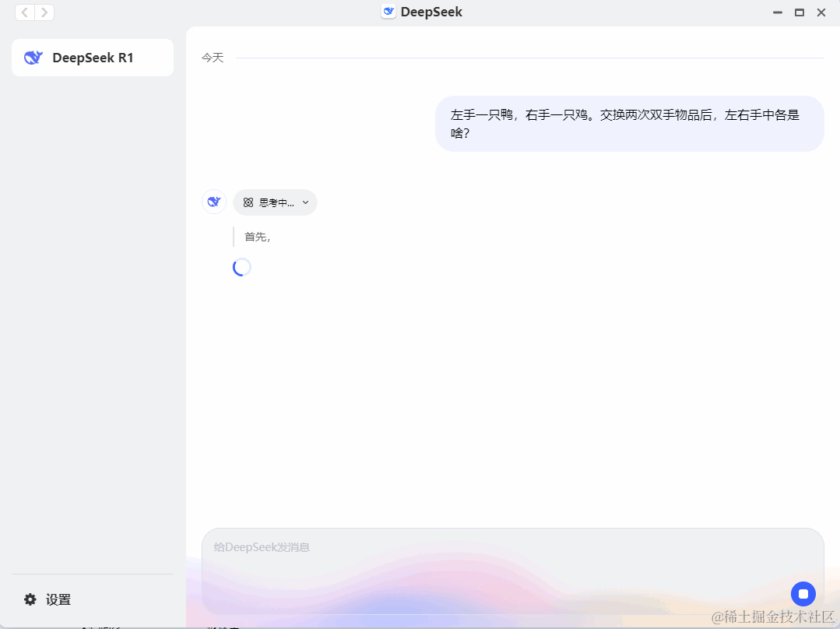Collapse the thinking process panel
Image resolution: width=840 pixels, height=629 pixels.
(x=275, y=202)
